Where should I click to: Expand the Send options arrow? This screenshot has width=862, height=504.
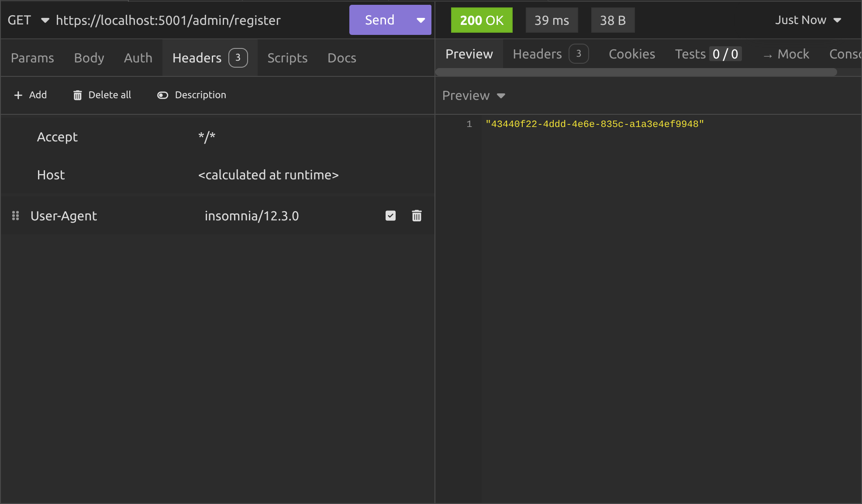pyautogui.click(x=421, y=20)
